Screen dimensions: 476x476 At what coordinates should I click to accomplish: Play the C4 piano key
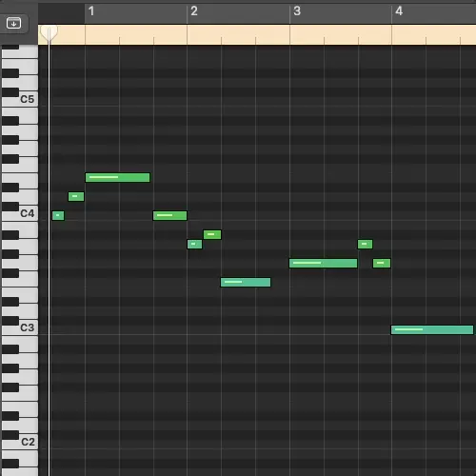[x=27, y=214]
